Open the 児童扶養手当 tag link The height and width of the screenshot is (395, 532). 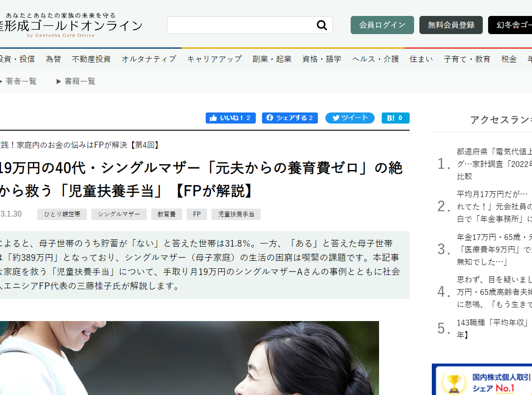[x=236, y=214]
